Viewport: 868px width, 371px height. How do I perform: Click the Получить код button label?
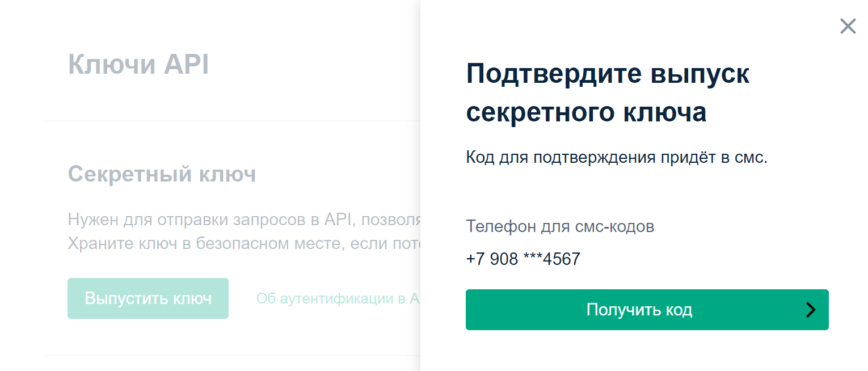(639, 310)
